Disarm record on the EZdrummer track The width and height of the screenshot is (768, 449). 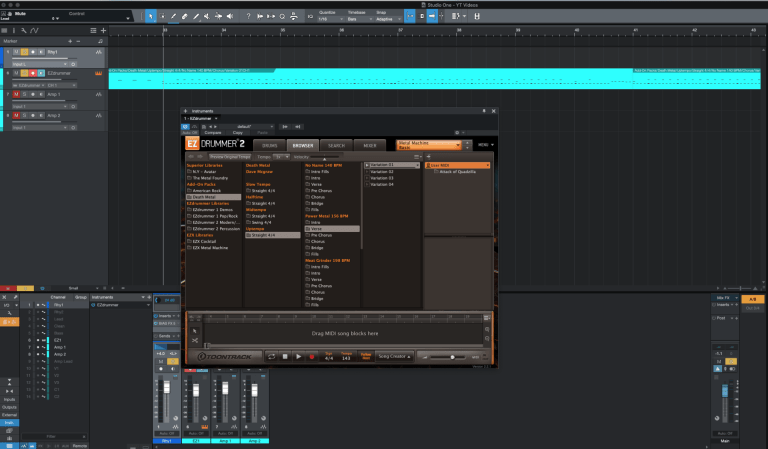click(x=33, y=73)
